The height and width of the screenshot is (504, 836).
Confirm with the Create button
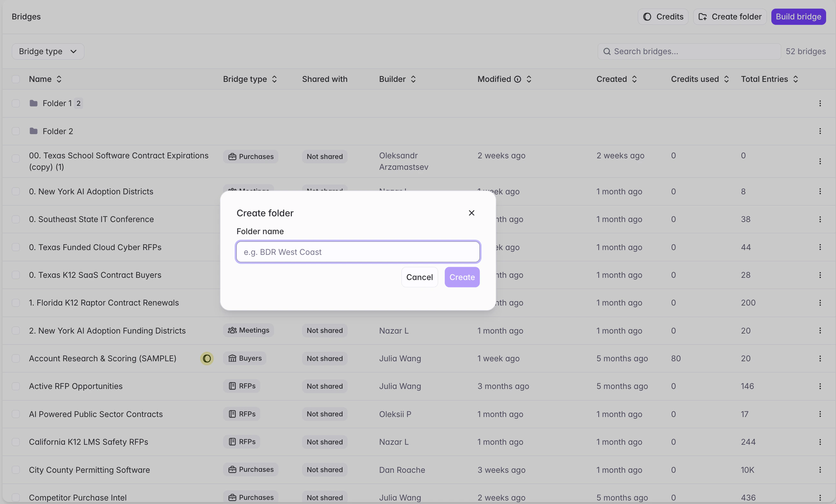pos(462,277)
